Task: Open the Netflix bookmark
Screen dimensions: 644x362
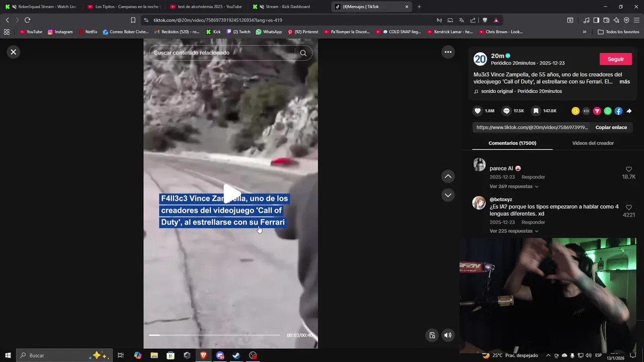Action: point(88,32)
